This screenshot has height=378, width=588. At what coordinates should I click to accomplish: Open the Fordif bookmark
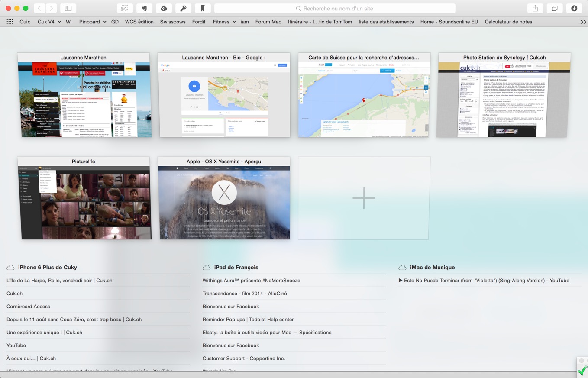tap(199, 22)
